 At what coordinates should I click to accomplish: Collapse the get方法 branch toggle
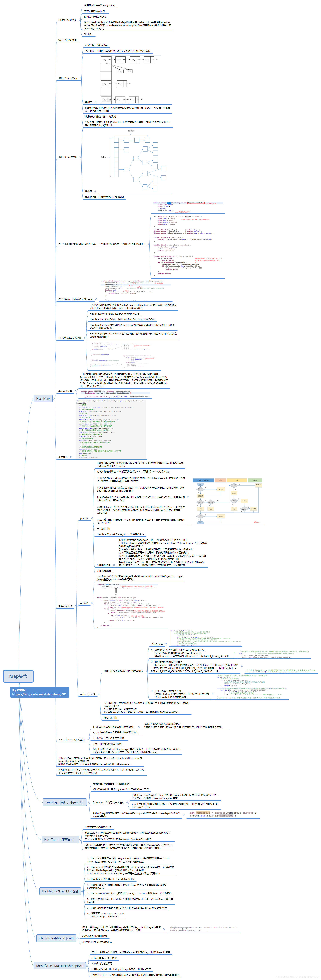pyautogui.click(x=92, y=603)
